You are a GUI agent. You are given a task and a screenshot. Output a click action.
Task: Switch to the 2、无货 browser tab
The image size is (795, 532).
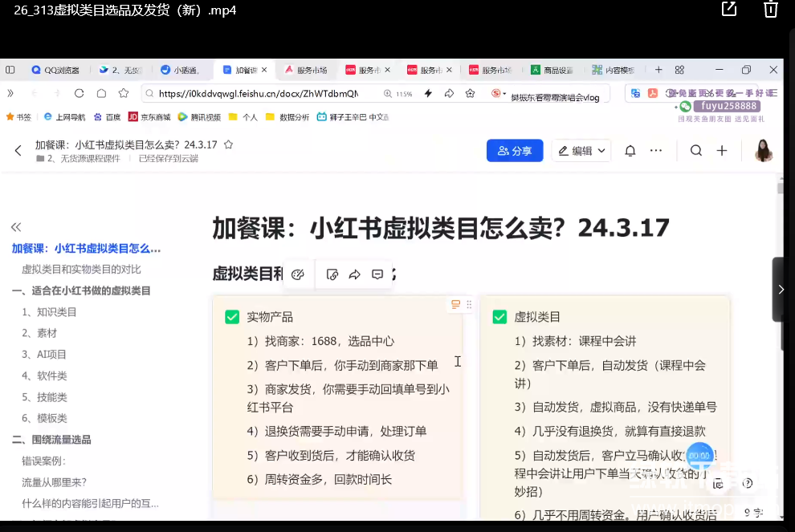pos(120,70)
